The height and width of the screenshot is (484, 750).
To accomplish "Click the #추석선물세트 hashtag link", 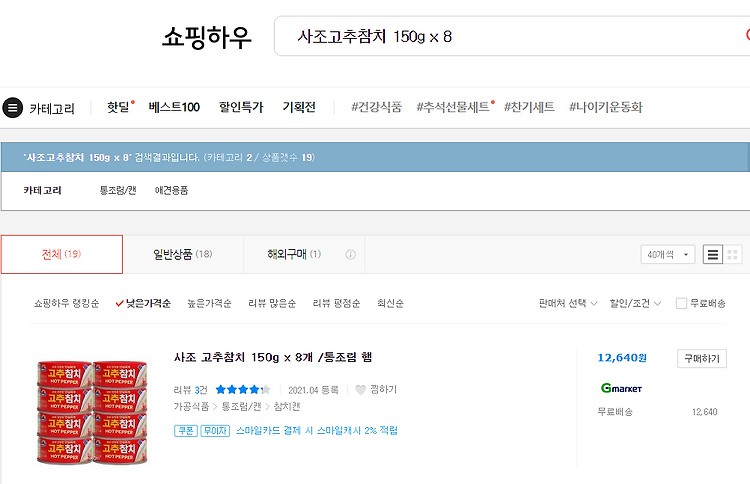I will tap(453, 107).
